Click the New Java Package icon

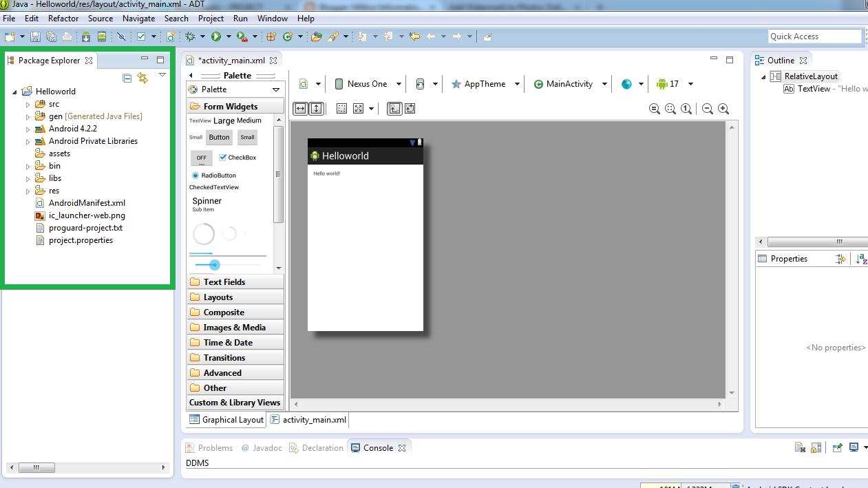tap(271, 36)
